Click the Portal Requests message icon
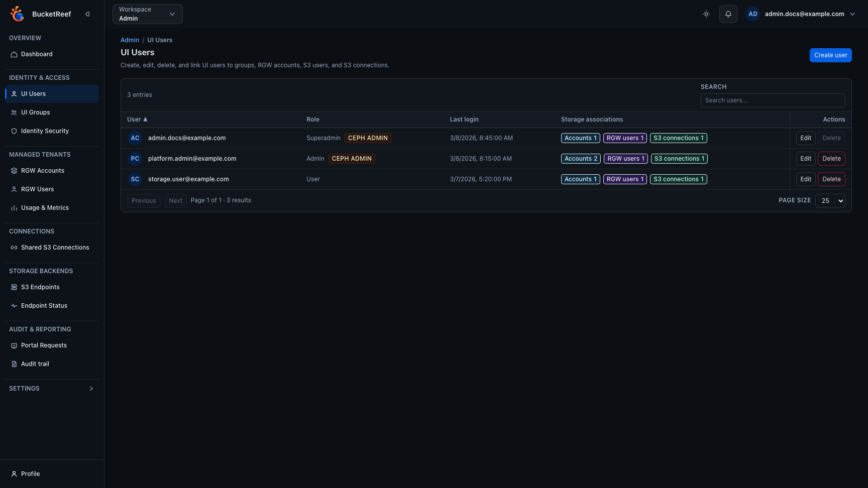868x488 pixels. point(14,345)
